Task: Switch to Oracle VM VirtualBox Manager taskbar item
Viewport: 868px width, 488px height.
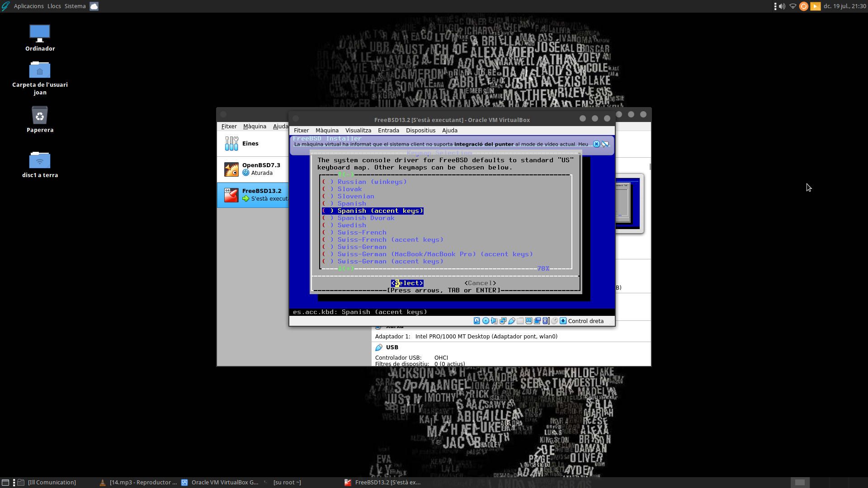Action: tap(220, 483)
